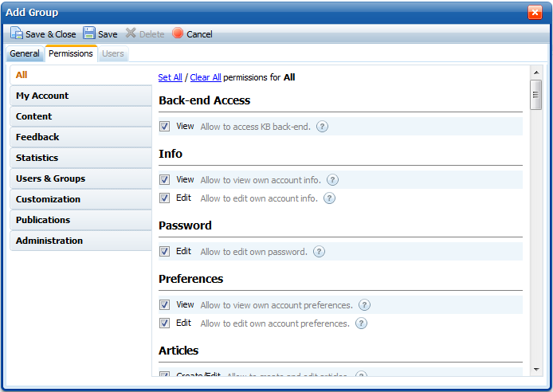Click the Delete button label
This screenshot has width=553, height=392.
151,34
